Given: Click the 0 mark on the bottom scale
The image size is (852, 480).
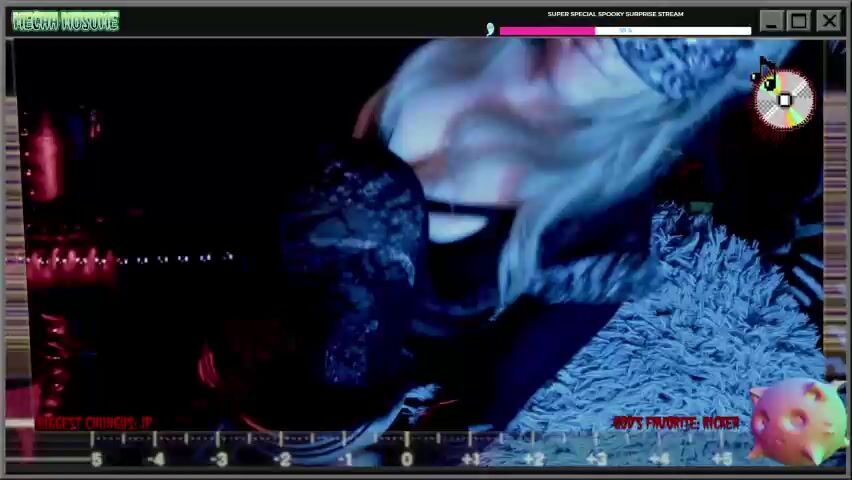Looking at the screenshot, I should click(406, 460).
